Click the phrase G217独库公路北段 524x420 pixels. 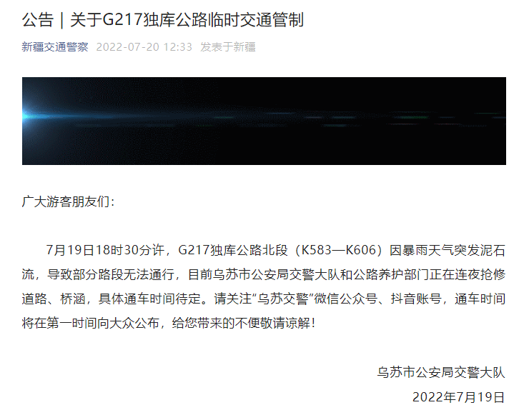[233, 250]
